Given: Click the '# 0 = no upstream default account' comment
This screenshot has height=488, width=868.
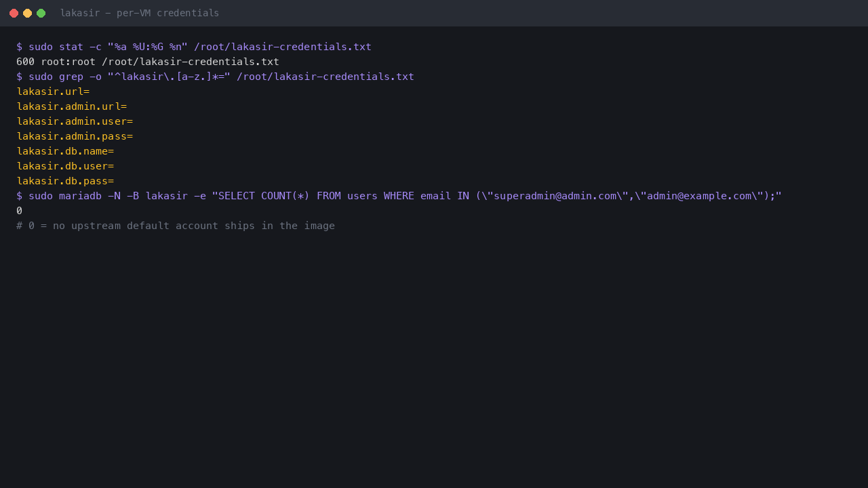Looking at the screenshot, I should pos(176,226).
